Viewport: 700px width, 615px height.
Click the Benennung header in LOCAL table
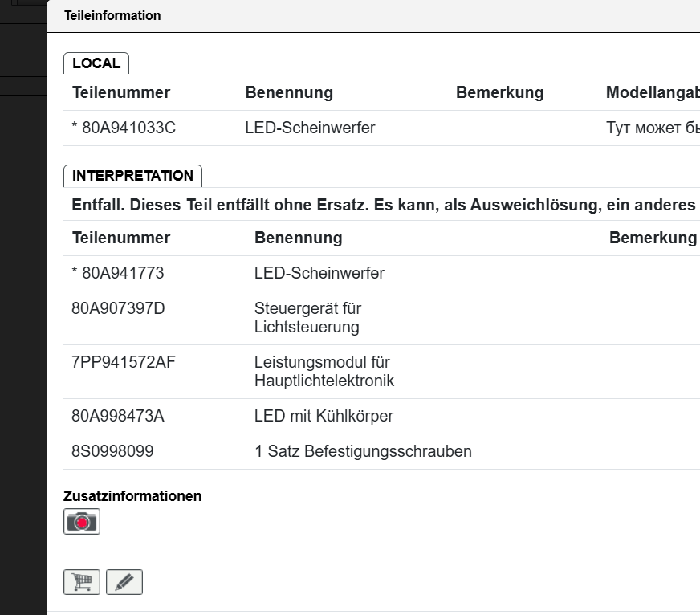[289, 92]
